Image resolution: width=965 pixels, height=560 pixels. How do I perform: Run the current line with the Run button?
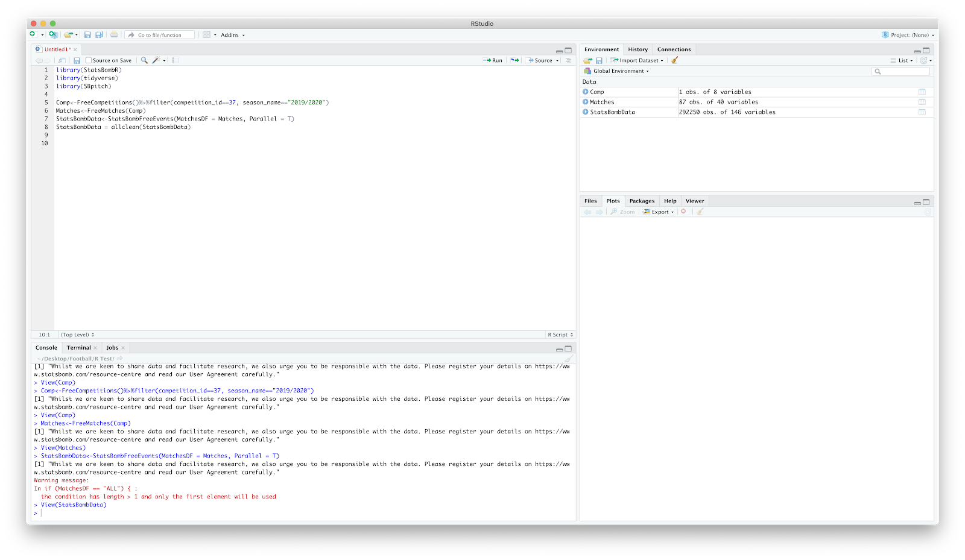coord(493,60)
